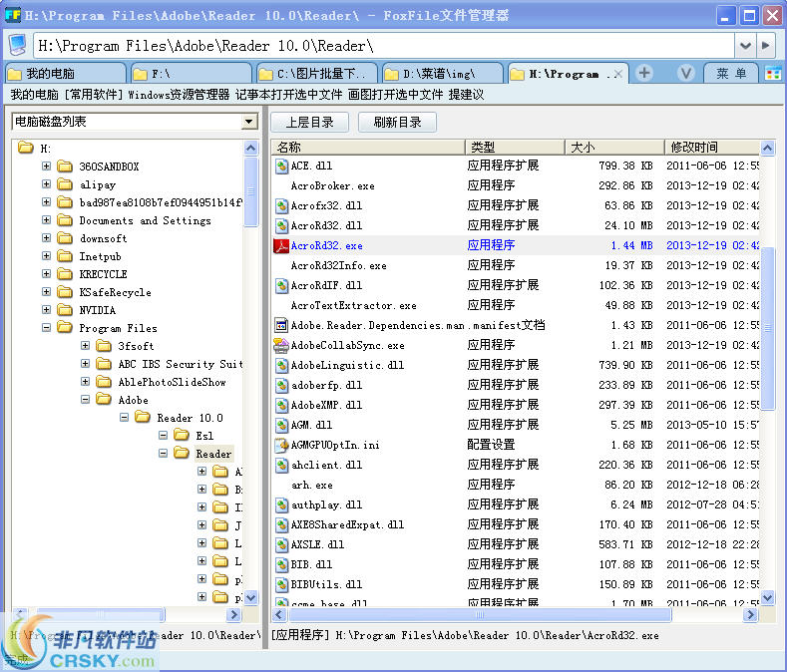Click the AGMGPUOptIn.ini file icon
Viewport: 787px width, 672px height.
click(281, 445)
